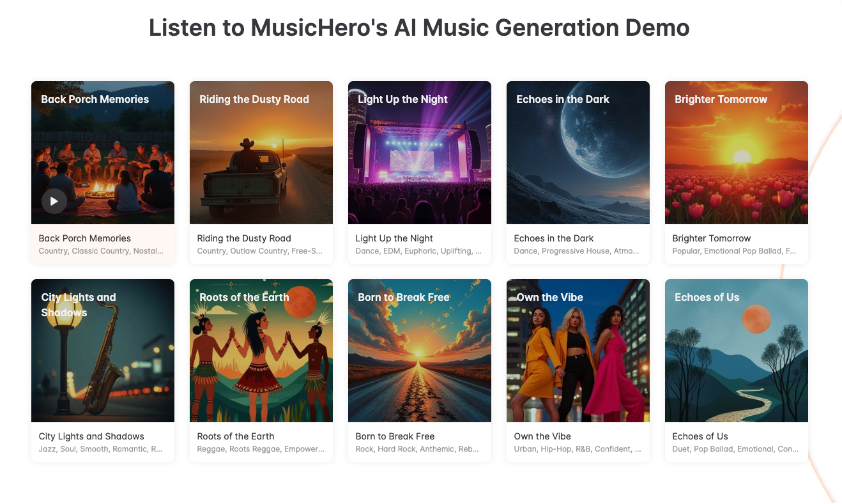Select the Own the Vibe cover image
The image size is (842, 504).
click(578, 351)
